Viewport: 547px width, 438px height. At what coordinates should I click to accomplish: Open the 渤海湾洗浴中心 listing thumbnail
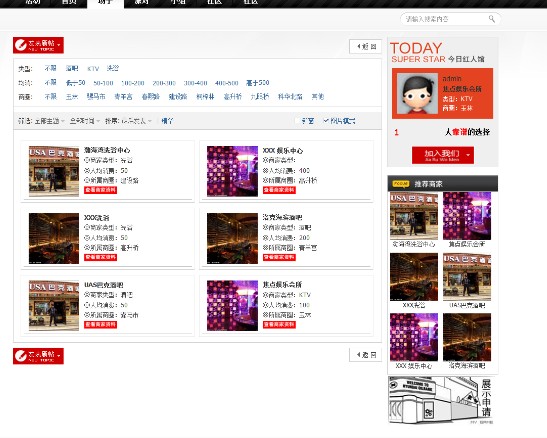(x=54, y=171)
